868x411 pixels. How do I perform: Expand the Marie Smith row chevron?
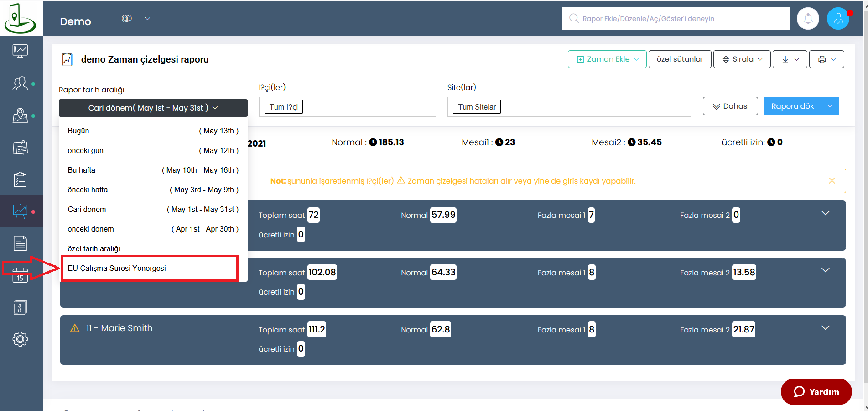point(825,328)
